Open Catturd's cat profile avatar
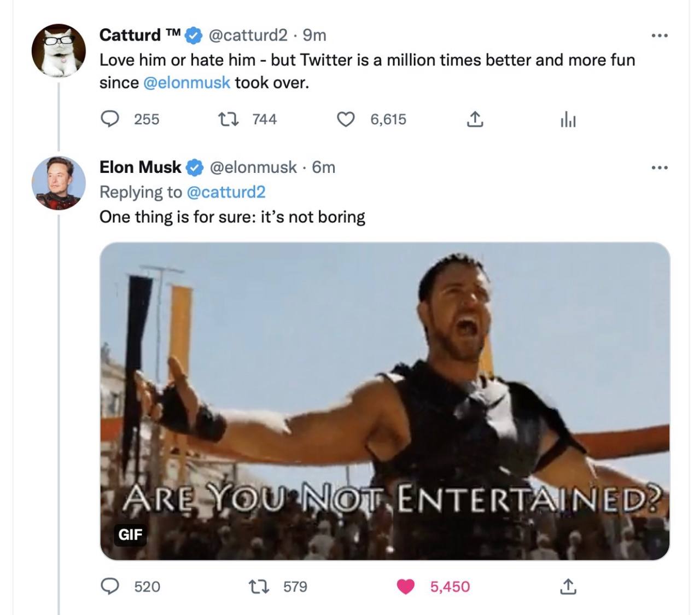 tap(59, 50)
